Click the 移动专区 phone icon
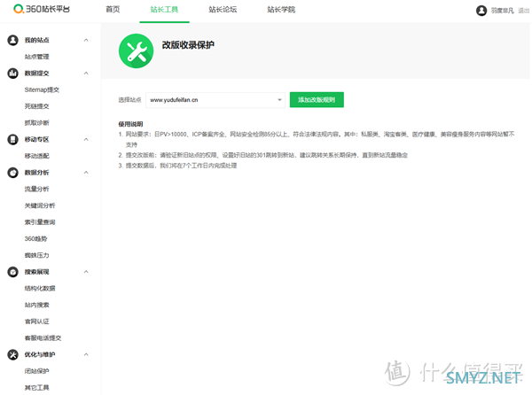532x395 pixels. point(13,139)
